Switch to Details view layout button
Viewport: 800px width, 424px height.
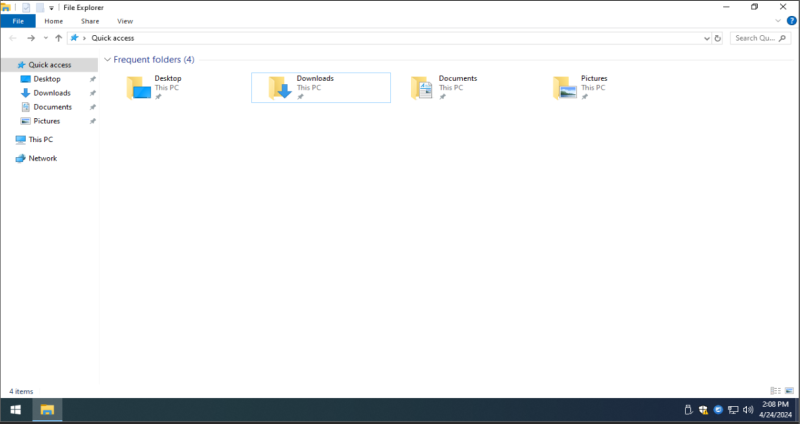775,391
